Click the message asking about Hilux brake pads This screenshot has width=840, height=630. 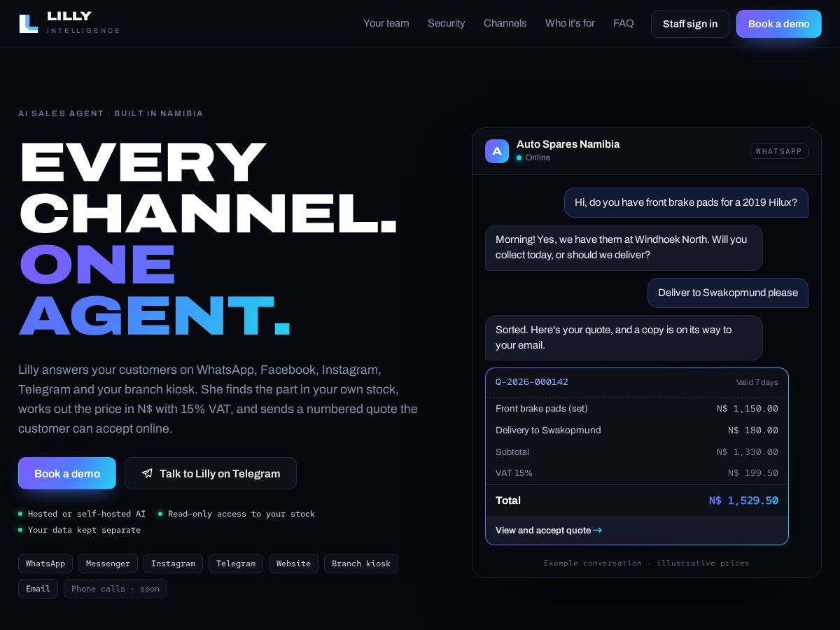click(x=686, y=202)
